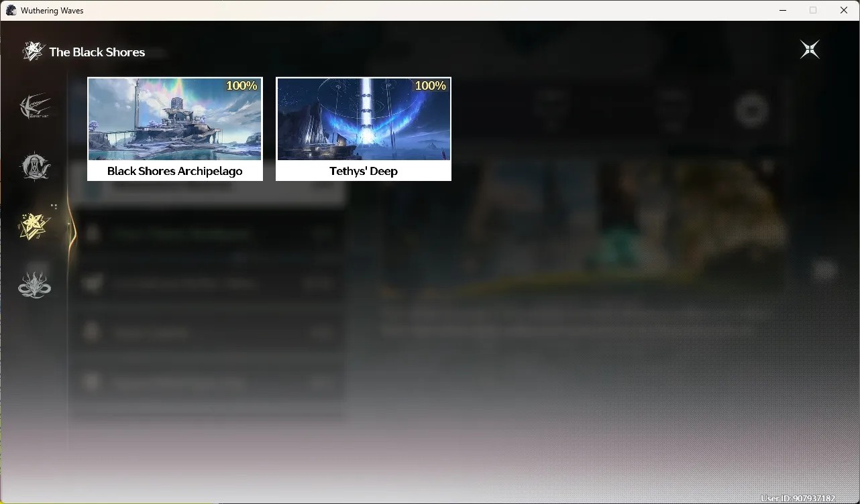Open the Black Shores Archipelago thumbnail
The width and height of the screenshot is (860, 504).
[x=175, y=119]
